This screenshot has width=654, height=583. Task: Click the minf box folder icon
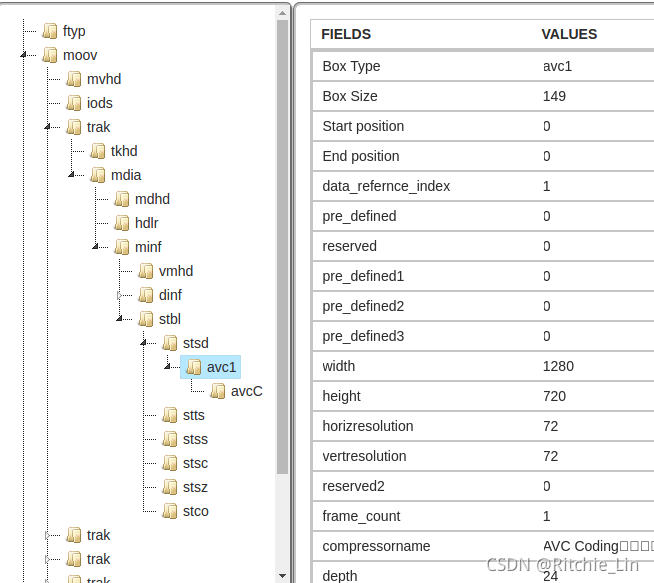(x=122, y=247)
